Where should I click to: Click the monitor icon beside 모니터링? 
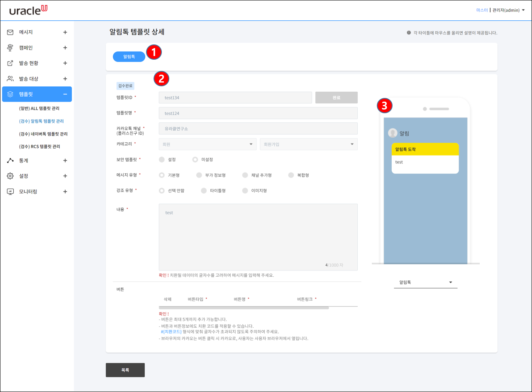10,192
